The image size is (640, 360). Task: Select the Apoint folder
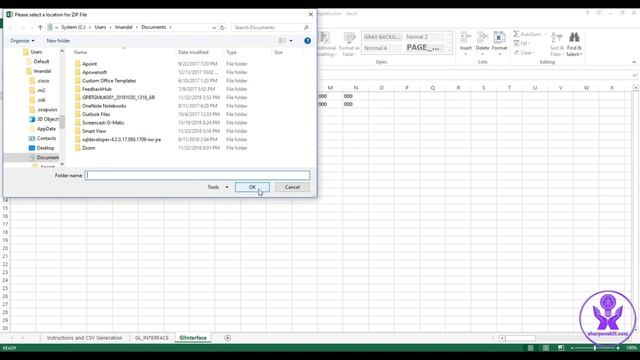click(x=89, y=64)
